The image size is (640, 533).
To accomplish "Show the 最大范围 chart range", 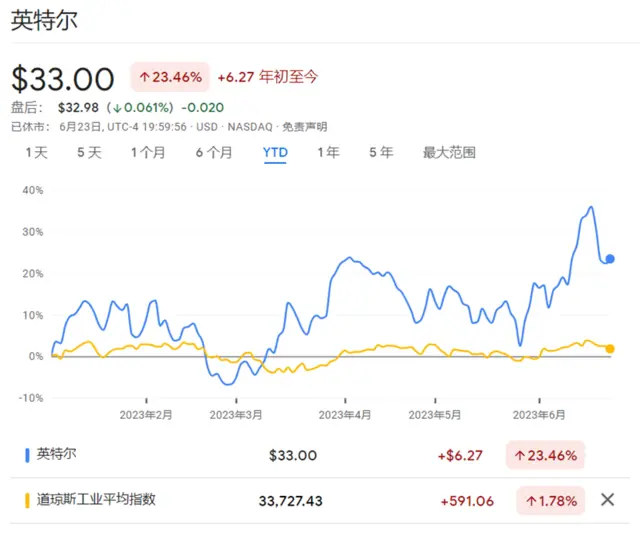I will point(449,153).
